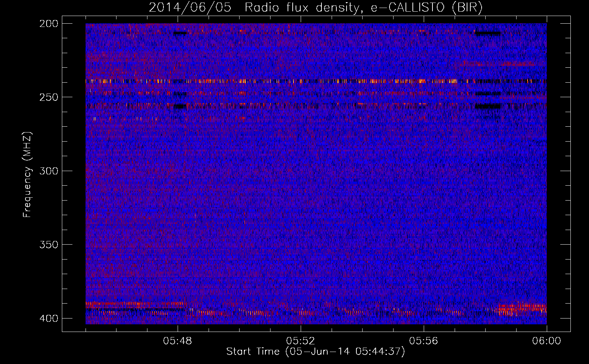
Task: Click the 06:00 time tick label
Action: click(x=547, y=341)
